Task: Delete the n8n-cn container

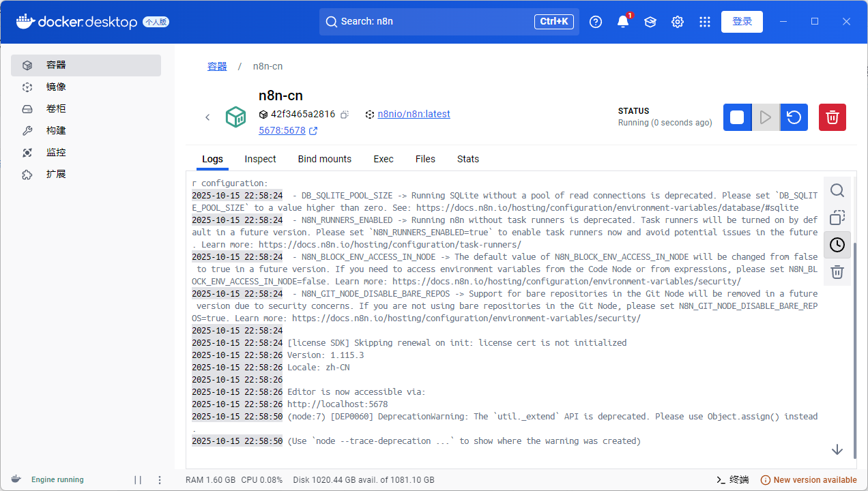Action: tap(833, 117)
